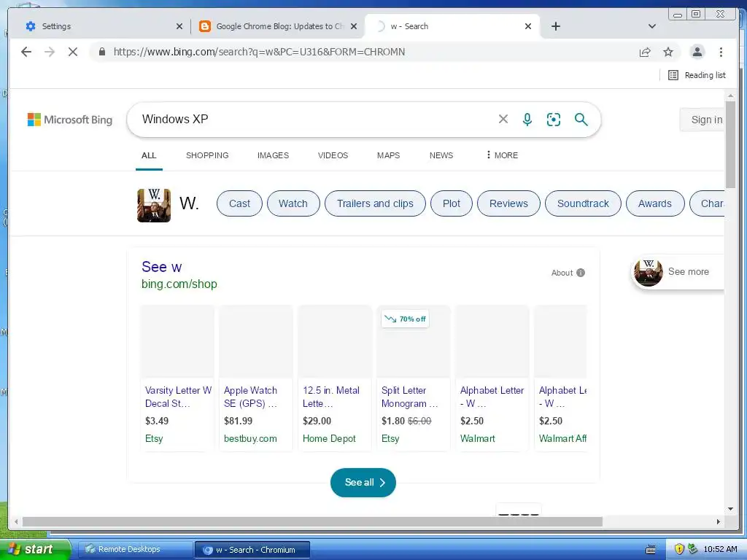The width and height of the screenshot is (747, 560).
Task: Click the magnifier search button
Action: click(x=581, y=119)
